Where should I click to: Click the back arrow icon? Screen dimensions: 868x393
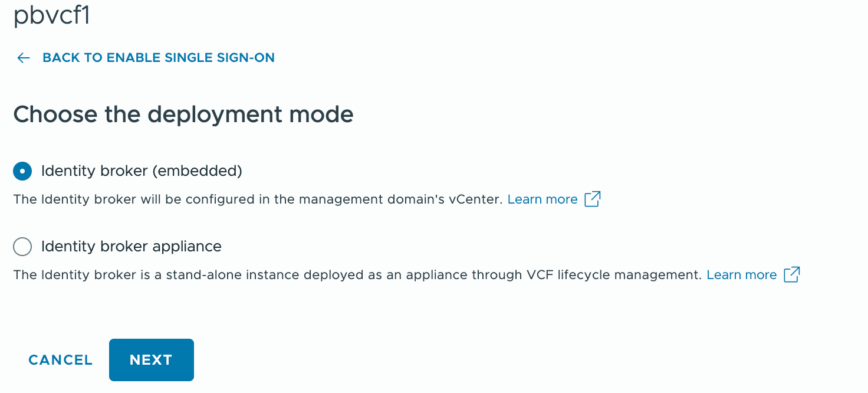click(x=24, y=58)
